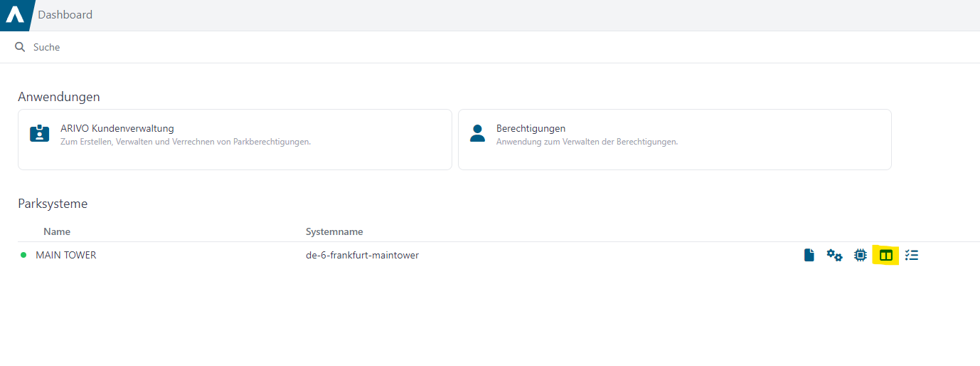Open the document file icon for MAIN TOWER
This screenshot has width=980, height=366.
pyautogui.click(x=809, y=255)
